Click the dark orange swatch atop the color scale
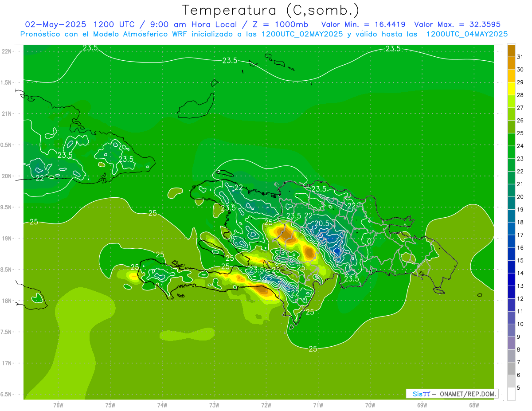532x411 pixels. pyautogui.click(x=511, y=51)
